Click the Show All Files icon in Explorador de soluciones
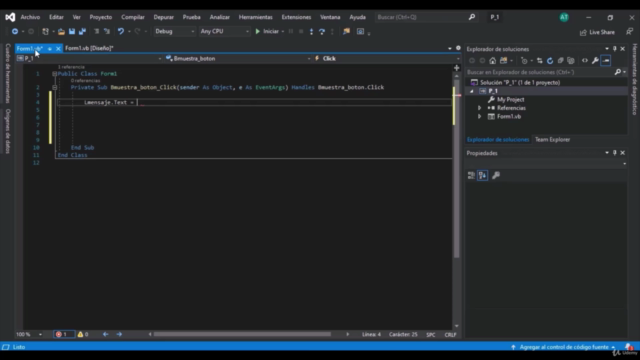The image size is (640, 360). [x=571, y=60]
